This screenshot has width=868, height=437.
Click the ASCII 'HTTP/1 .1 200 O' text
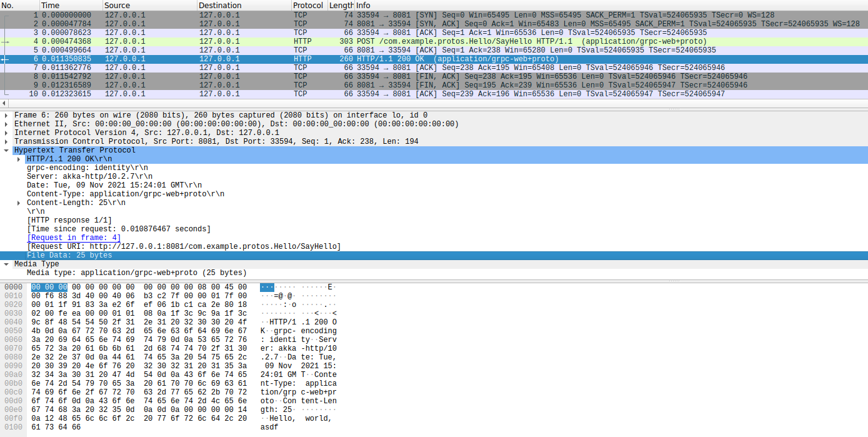(x=303, y=322)
